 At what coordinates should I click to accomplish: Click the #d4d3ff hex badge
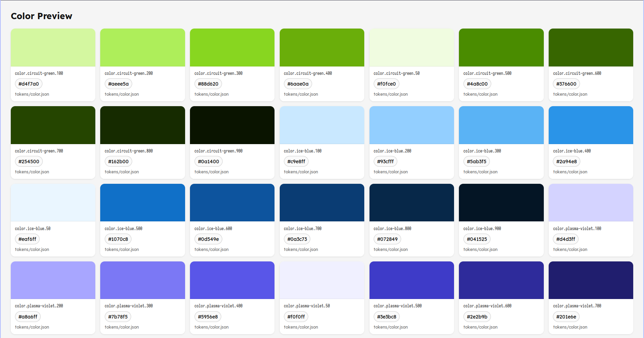pos(566,239)
